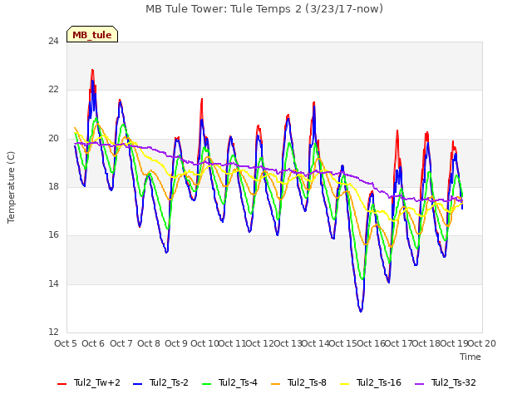The height and width of the screenshot is (399, 532).
Task: Click purple Tul2_Ts-32 legend color marker
Action: coord(419,384)
